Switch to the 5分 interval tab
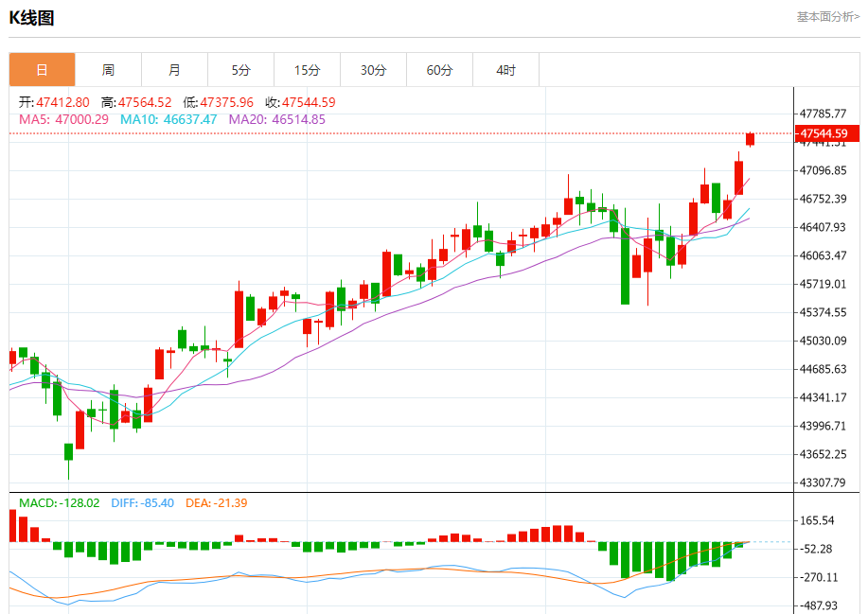 [240, 70]
